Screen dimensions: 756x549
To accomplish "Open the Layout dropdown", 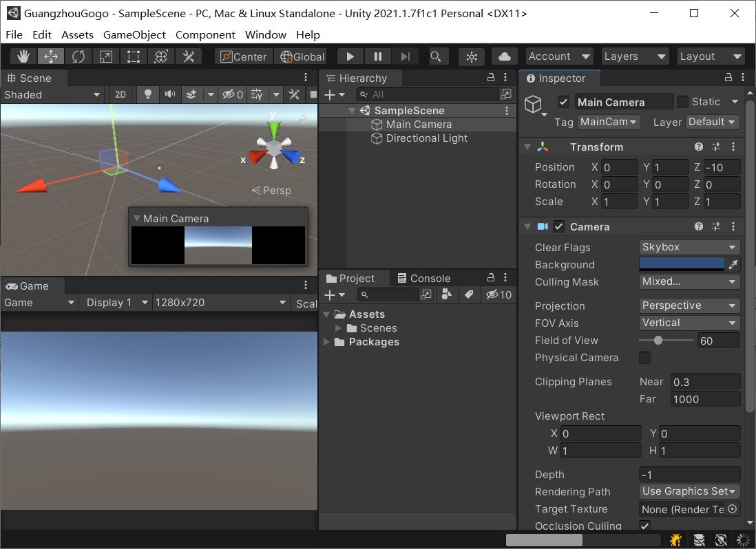I will 711,56.
